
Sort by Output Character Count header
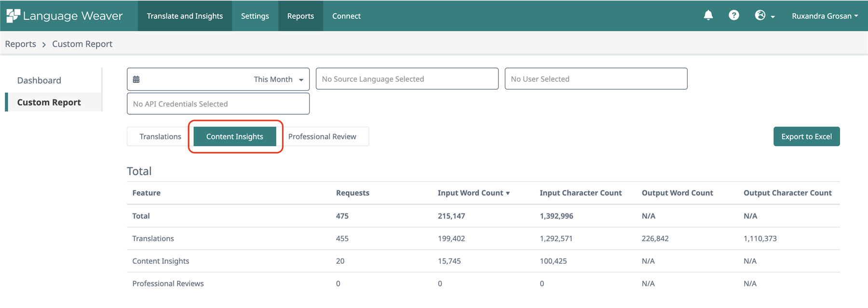(787, 193)
